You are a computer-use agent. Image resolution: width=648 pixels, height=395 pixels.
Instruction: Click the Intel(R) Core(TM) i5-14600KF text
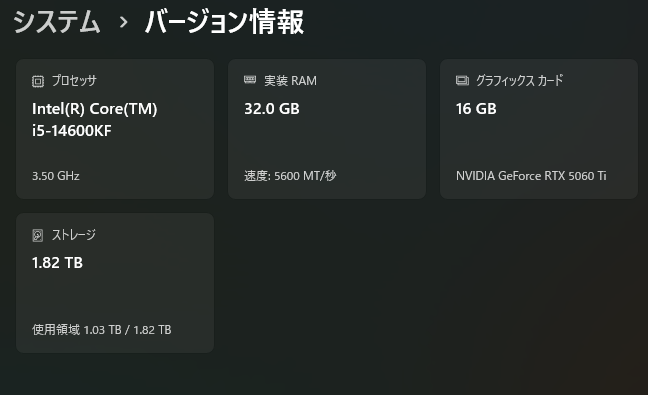pos(95,120)
